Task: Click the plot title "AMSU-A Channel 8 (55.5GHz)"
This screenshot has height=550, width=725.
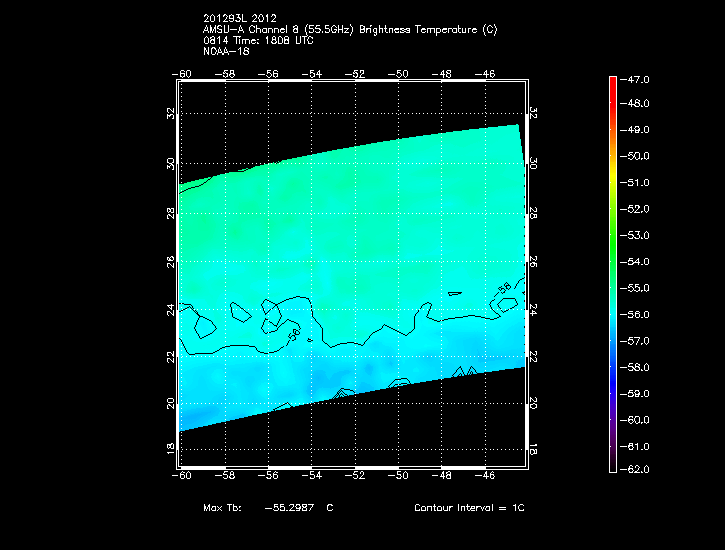Action: tap(290, 30)
